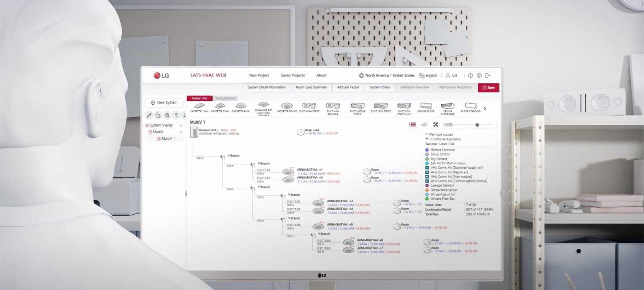Click the Outdoor Unit icon in diagram
The height and width of the screenshot is (290, 644).
(194, 132)
